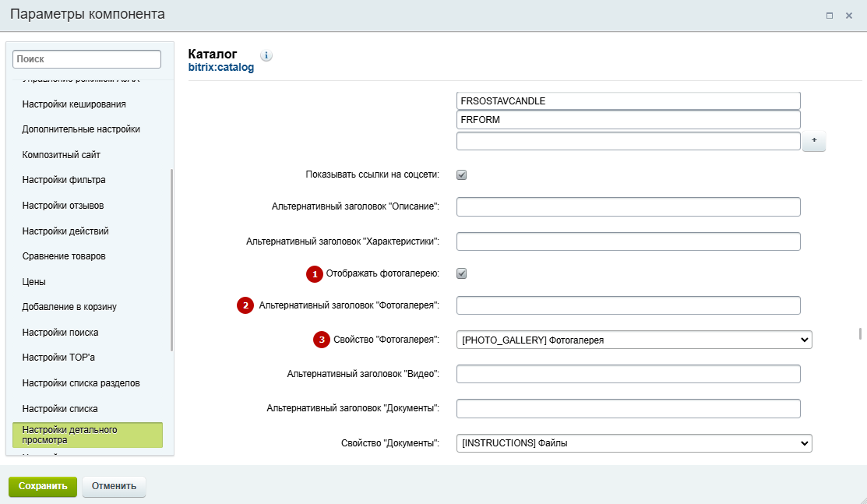Screen dimensions: 867x504
Task: Click the red marker number 2
Action: [x=245, y=305]
